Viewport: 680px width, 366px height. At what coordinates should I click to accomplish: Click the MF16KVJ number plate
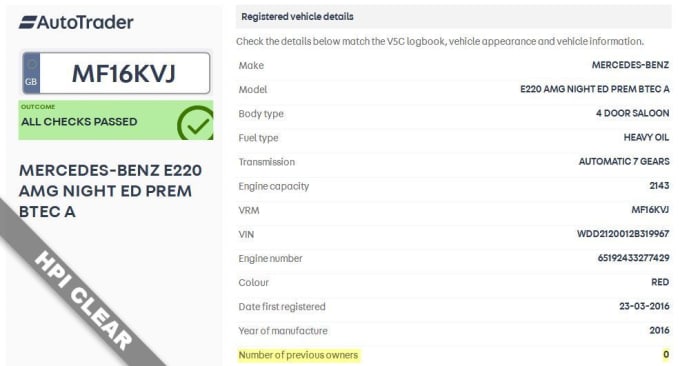[116, 73]
